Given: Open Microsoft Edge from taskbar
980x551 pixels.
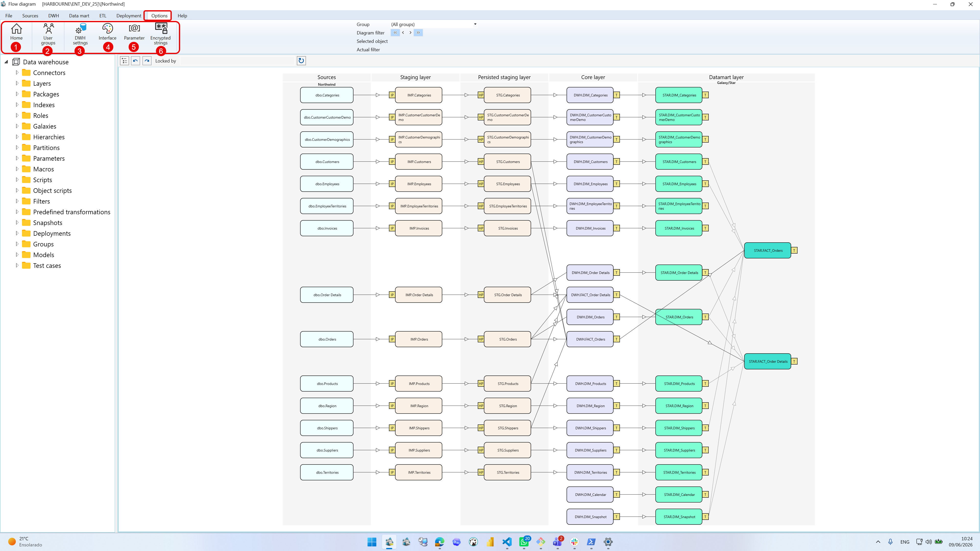Looking at the screenshot, I should (x=440, y=542).
